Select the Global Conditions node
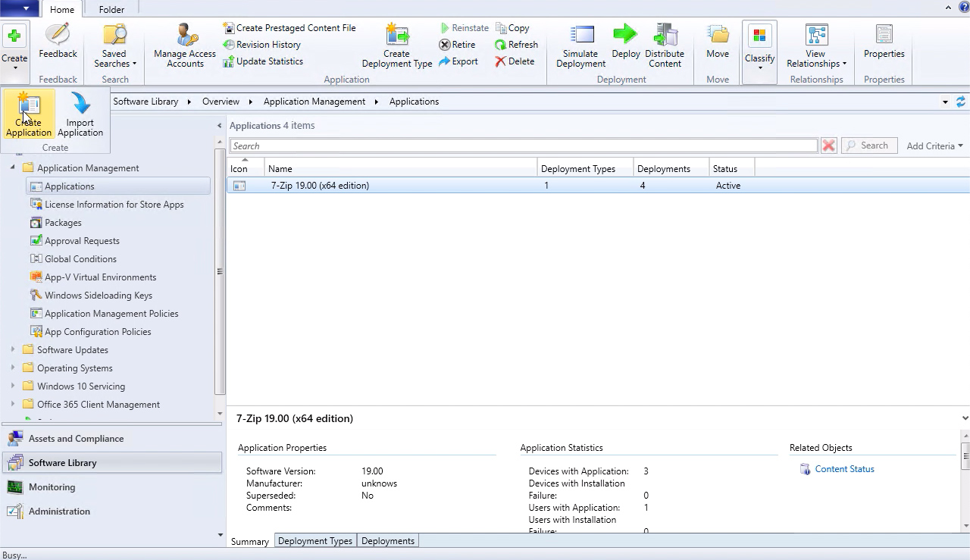970x560 pixels. (x=73, y=259)
